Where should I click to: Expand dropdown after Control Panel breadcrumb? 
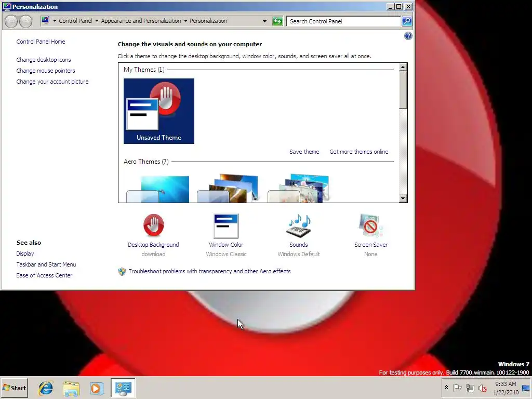coord(97,21)
